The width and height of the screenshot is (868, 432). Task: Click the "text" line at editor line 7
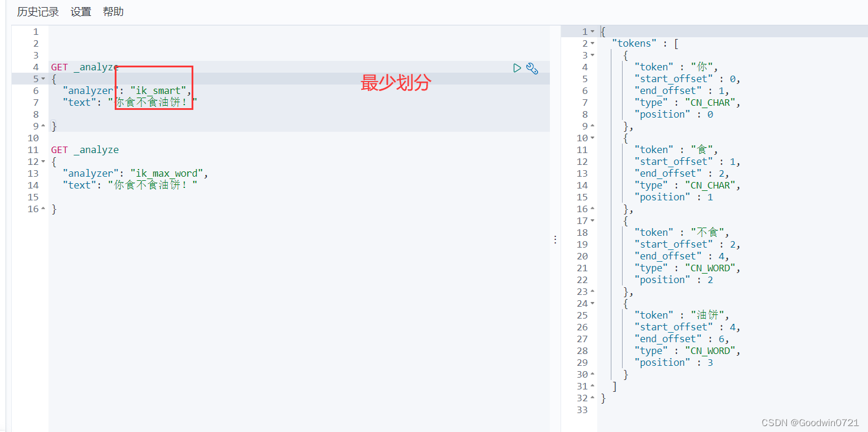130,102
